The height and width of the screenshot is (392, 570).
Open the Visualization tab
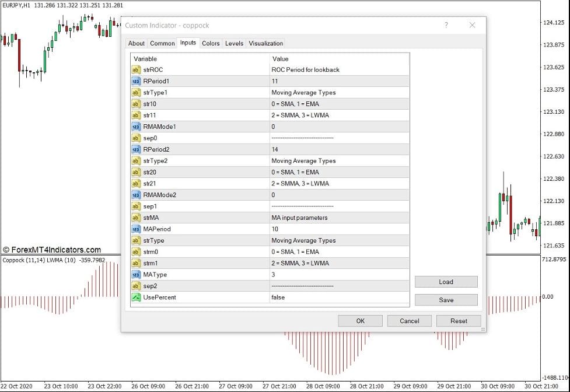266,43
